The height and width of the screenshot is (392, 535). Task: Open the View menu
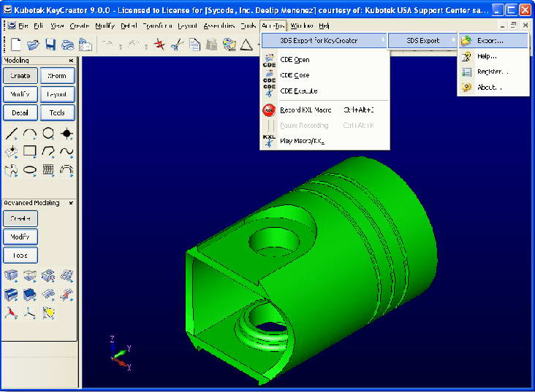click(x=57, y=26)
